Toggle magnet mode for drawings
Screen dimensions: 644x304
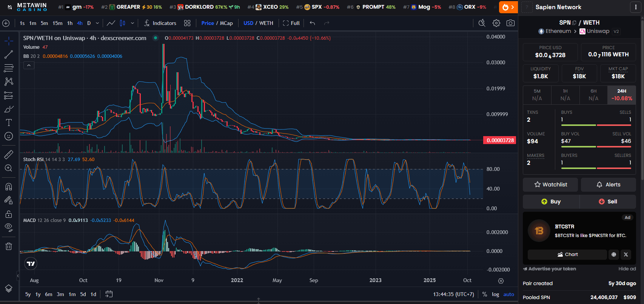click(x=9, y=186)
